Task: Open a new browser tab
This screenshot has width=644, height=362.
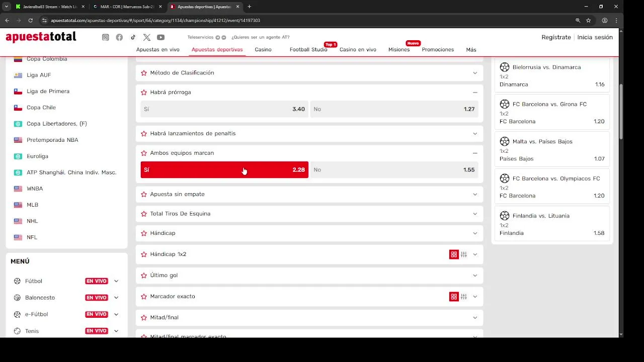Action: point(249,7)
